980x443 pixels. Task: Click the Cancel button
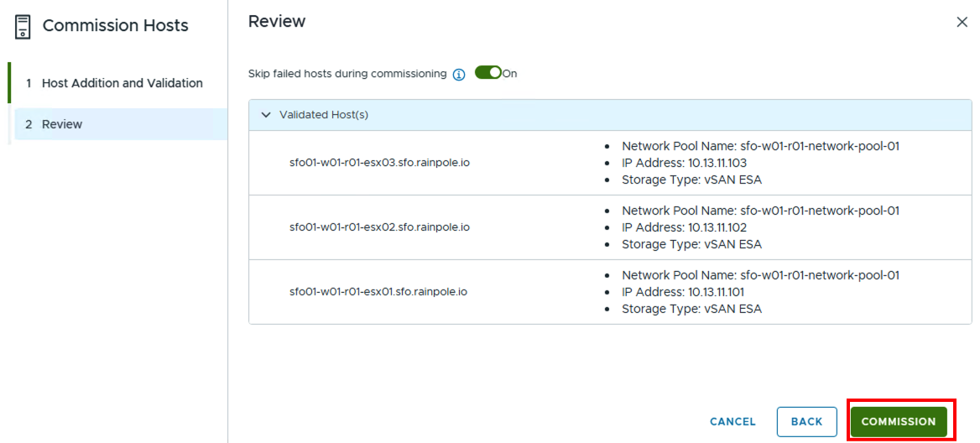(x=732, y=422)
